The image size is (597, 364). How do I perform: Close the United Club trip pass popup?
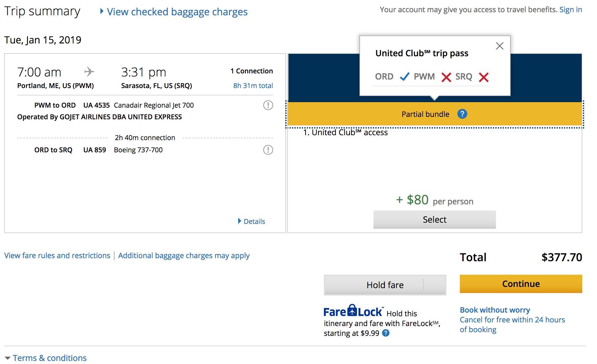tap(500, 46)
